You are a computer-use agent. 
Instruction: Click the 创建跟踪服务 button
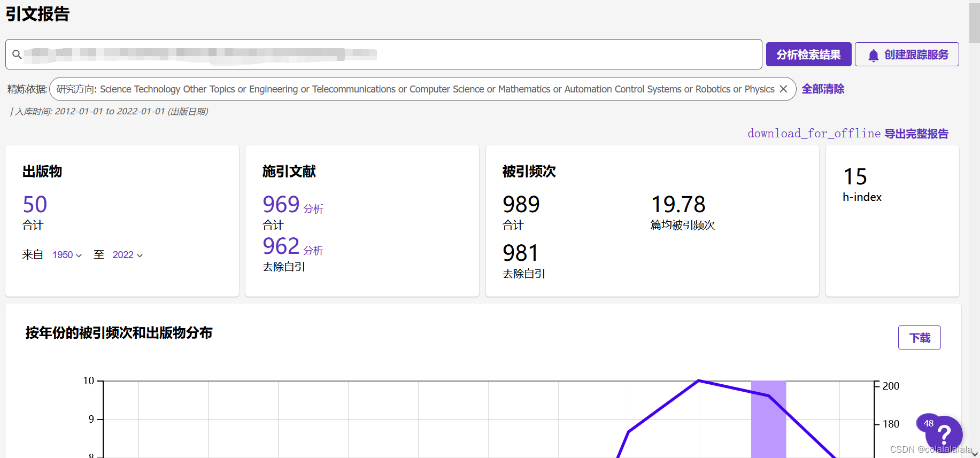click(907, 55)
